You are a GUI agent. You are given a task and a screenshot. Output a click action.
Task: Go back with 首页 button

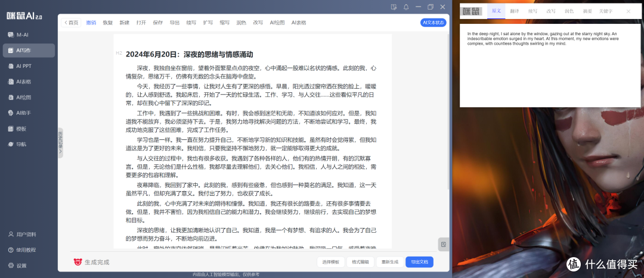click(71, 23)
